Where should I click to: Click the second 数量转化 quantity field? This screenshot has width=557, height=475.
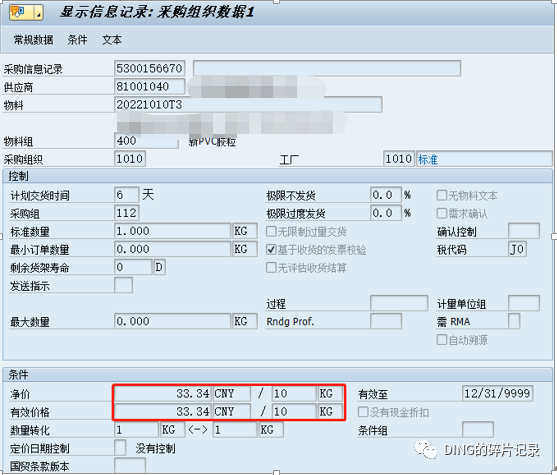(x=235, y=430)
